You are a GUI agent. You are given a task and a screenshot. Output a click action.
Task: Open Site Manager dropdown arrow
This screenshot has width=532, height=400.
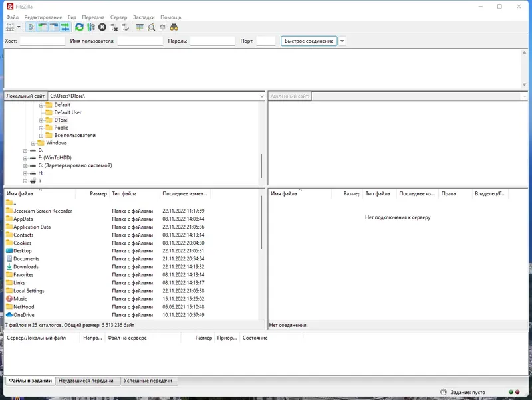(19, 27)
